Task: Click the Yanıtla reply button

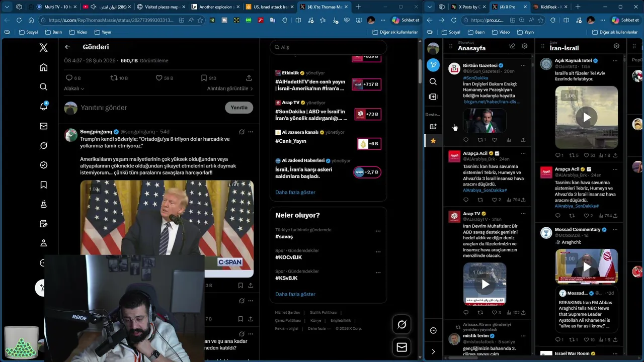Action: pos(239,108)
